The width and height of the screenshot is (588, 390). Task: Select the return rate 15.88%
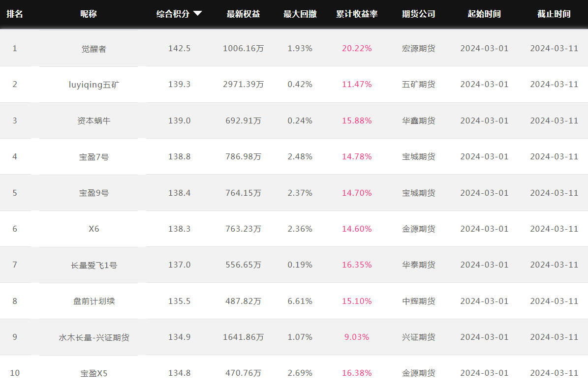357,120
